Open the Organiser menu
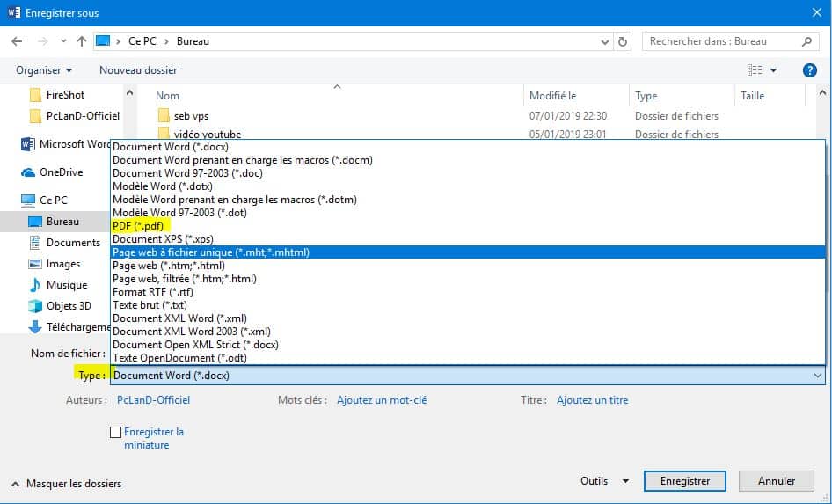Image resolution: width=832 pixels, height=504 pixels. [43, 70]
